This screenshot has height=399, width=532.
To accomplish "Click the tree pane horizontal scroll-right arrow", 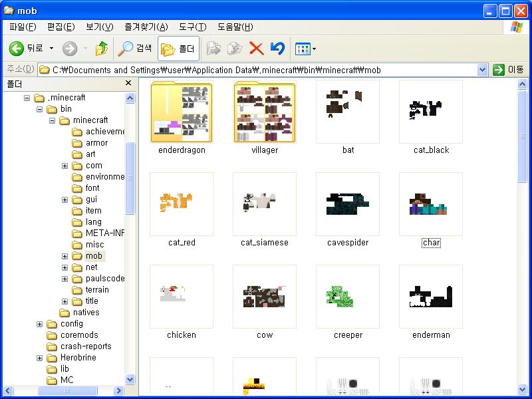I will pos(118,390).
